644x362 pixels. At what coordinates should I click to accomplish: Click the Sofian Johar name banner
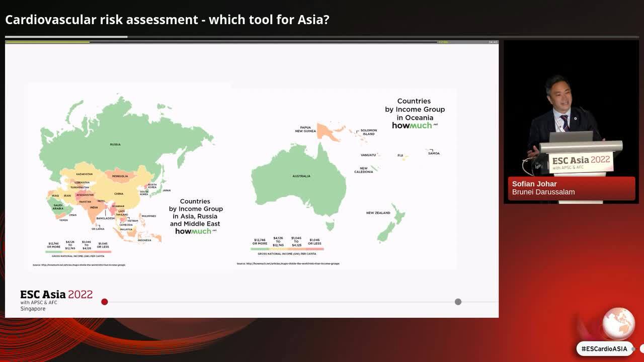click(571, 188)
